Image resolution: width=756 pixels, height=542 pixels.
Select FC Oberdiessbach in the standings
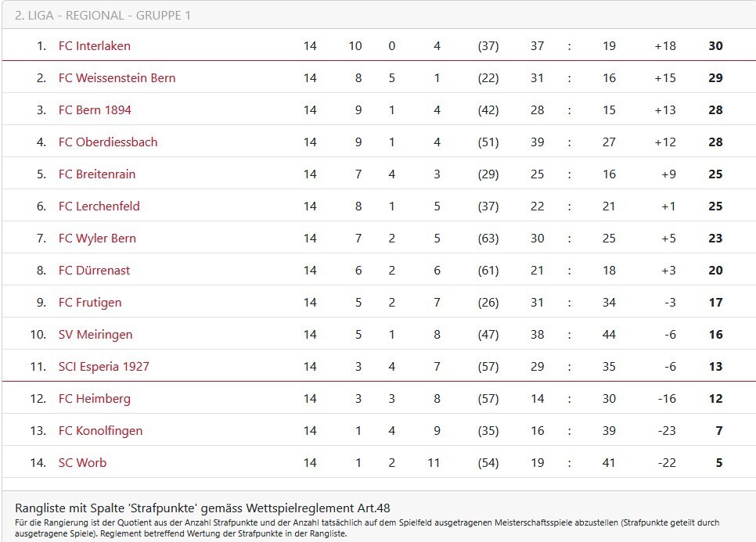(x=108, y=142)
